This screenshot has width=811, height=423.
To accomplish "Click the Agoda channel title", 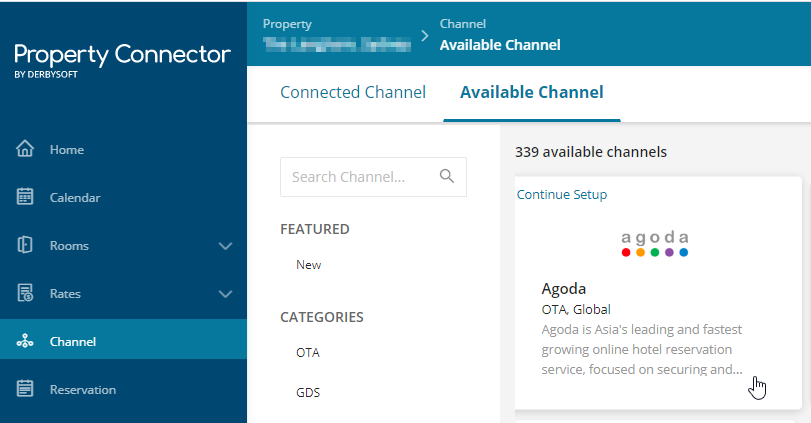I will click(x=563, y=289).
